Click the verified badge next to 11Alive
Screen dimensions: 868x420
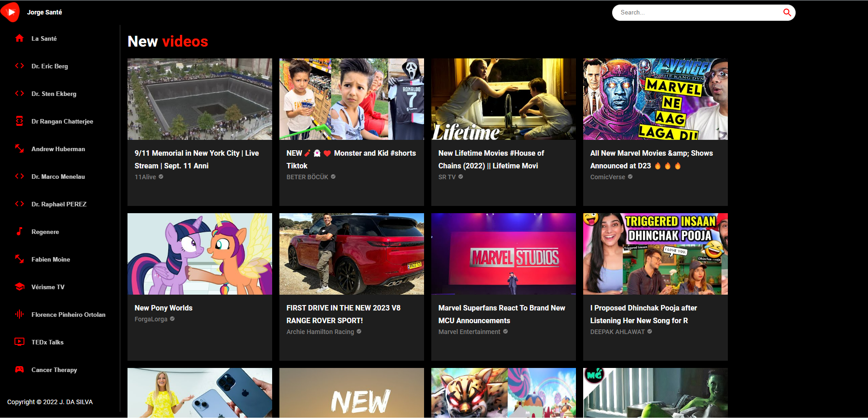(x=161, y=177)
